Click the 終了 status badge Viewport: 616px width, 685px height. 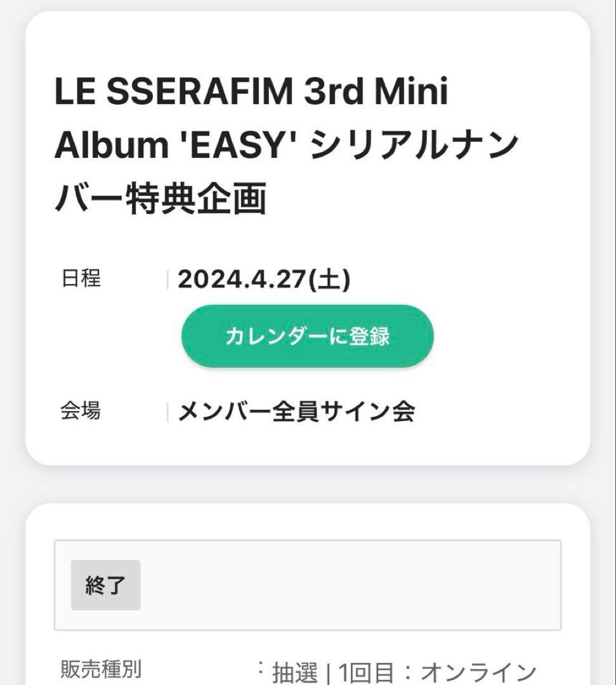(107, 584)
